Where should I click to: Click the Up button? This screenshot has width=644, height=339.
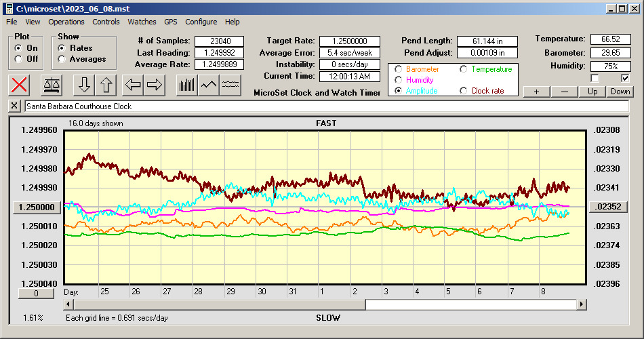point(592,92)
